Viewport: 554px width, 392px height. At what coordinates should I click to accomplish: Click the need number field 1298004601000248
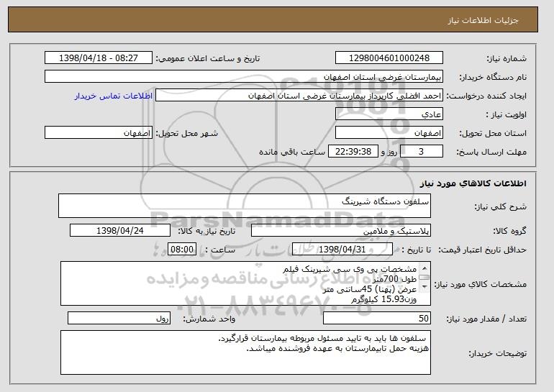tap(389, 58)
